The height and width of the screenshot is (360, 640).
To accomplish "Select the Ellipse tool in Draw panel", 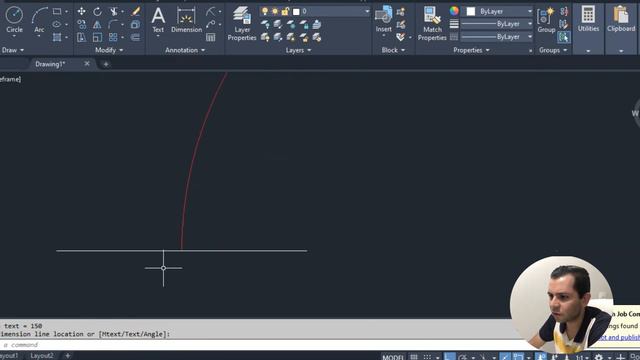I will (57, 24).
